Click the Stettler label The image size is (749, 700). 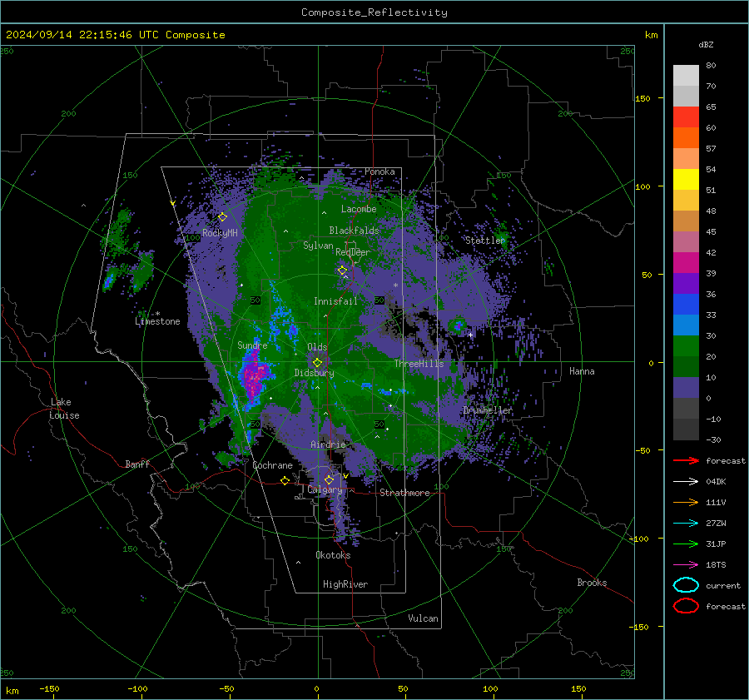point(485,241)
